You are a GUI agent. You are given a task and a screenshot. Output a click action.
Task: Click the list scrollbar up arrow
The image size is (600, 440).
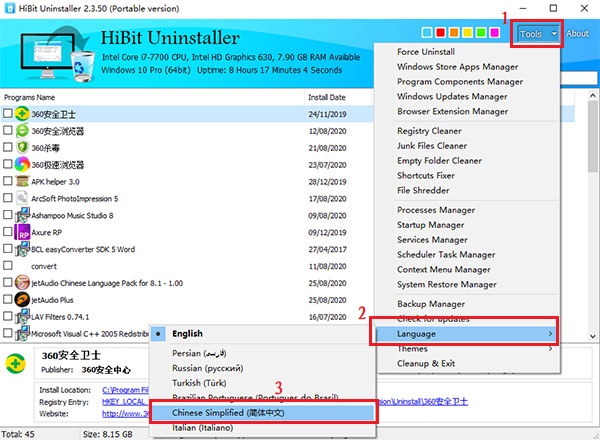tap(593, 95)
